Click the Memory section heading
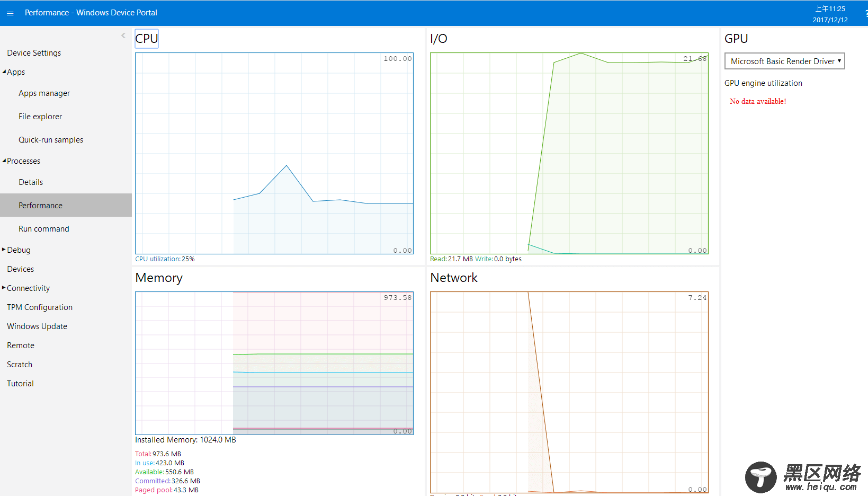The width and height of the screenshot is (868, 496). (159, 278)
